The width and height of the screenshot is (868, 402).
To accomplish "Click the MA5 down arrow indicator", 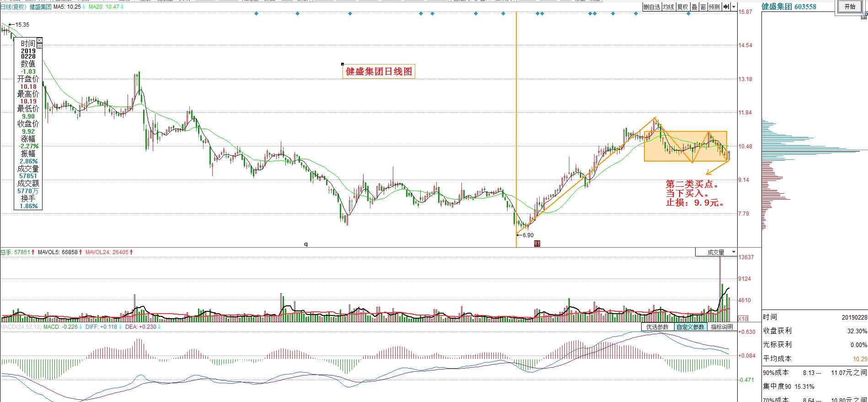I will click(84, 7).
